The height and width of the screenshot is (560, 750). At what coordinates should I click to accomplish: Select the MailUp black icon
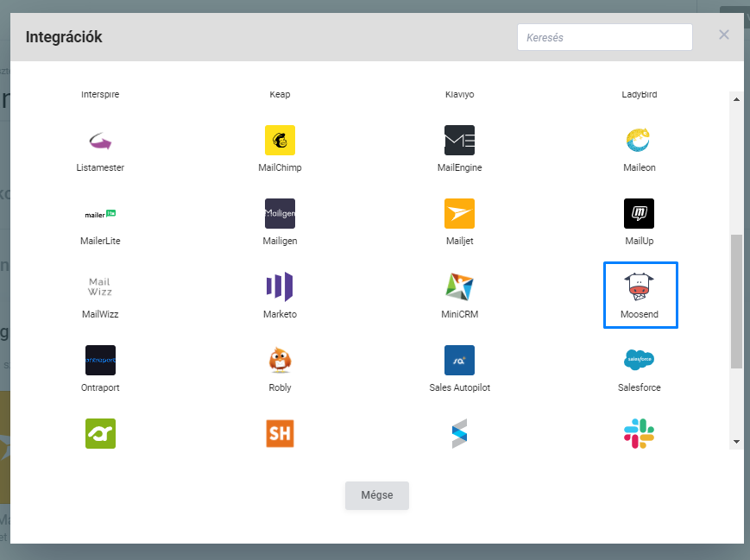click(x=639, y=214)
